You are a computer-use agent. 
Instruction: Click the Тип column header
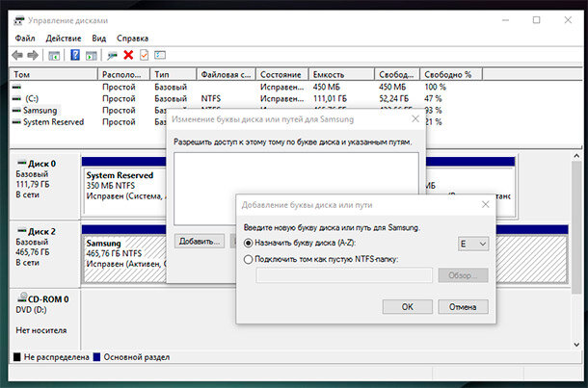(x=174, y=74)
